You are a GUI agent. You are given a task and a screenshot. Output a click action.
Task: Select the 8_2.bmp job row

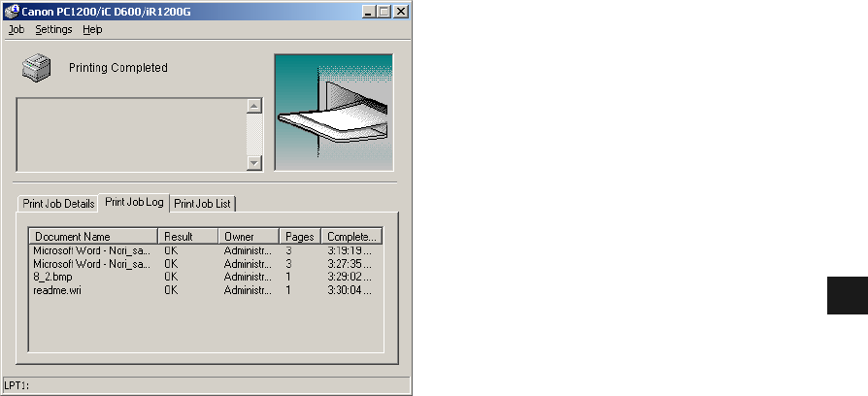tap(206, 277)
